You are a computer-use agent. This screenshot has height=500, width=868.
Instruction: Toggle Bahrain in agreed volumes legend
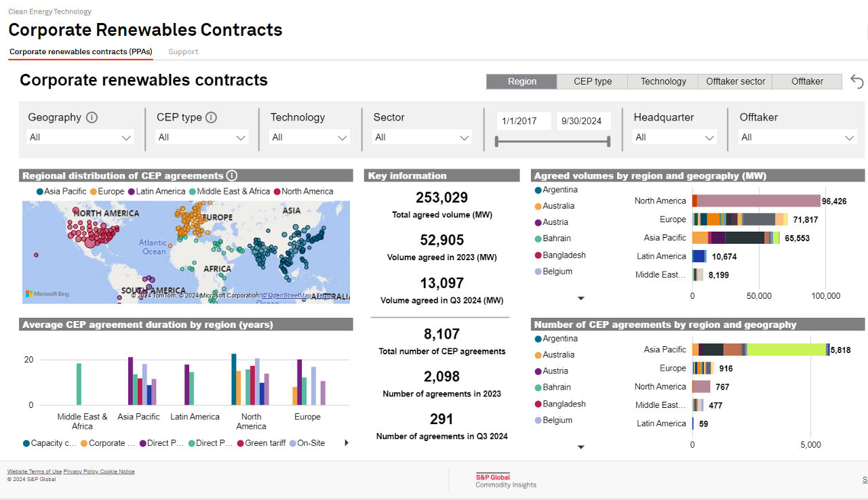click(553, 238)
